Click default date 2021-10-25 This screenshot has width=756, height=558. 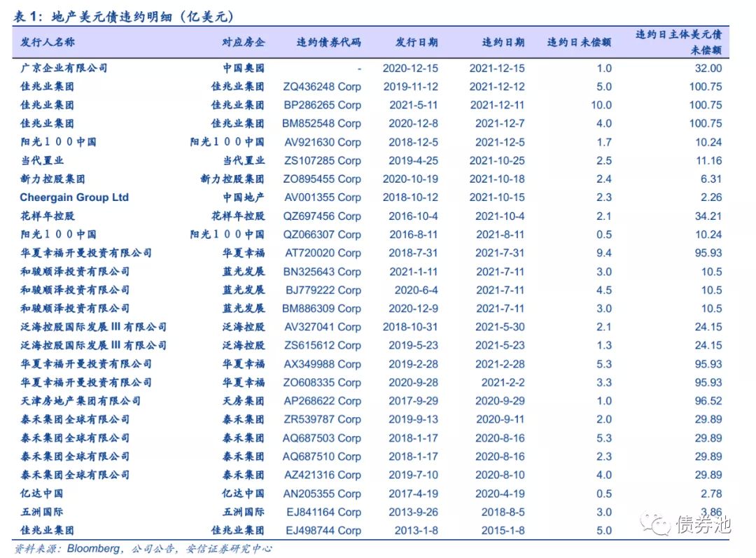(497, 160)
